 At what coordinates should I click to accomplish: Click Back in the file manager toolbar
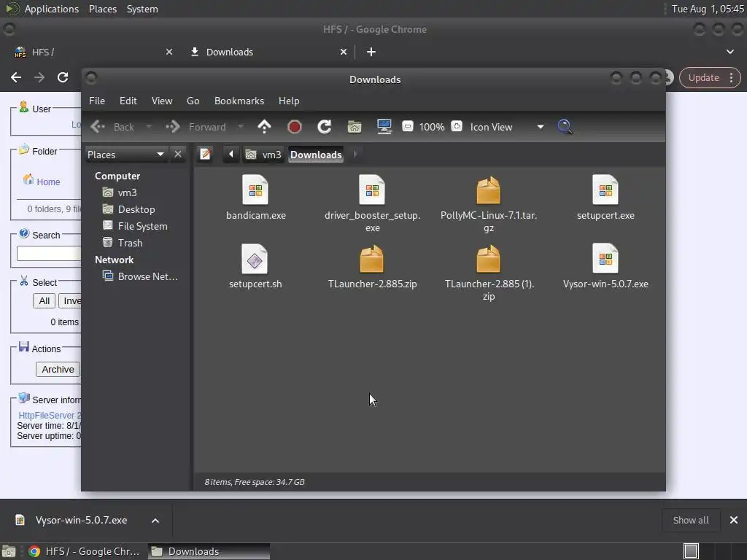(x=113, y=127)
